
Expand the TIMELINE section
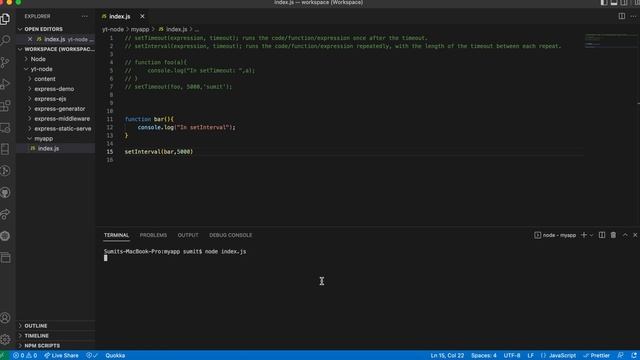tap(36, 336)
